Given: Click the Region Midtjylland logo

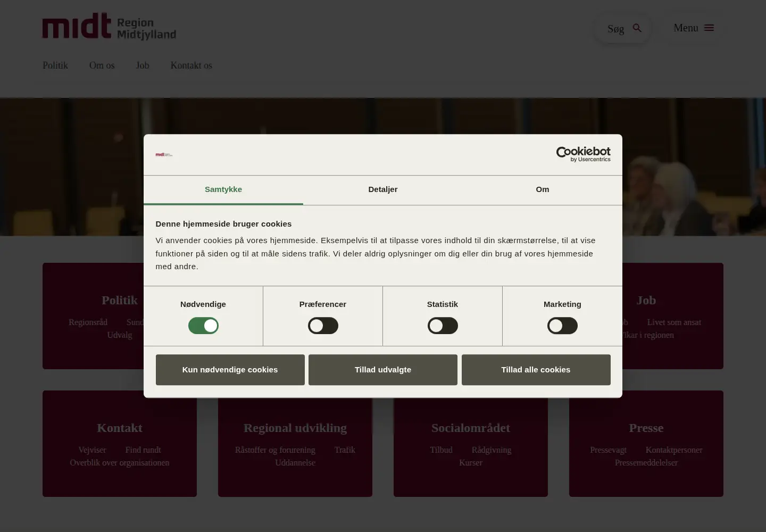Looking at the screenshot, I should pos(109,27).
